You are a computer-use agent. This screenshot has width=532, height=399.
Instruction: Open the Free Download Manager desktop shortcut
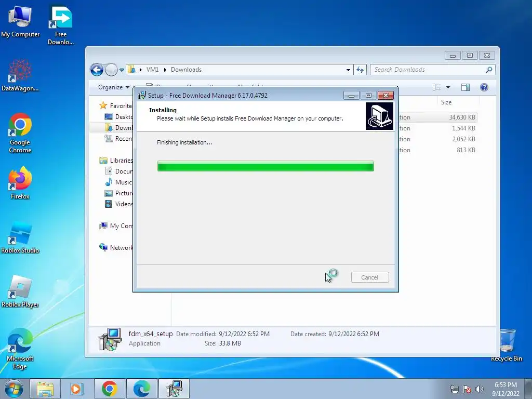tap(61, 25)
